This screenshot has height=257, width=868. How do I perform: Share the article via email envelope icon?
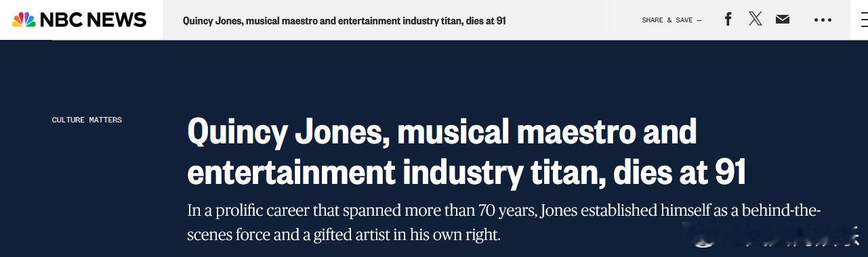(783, 20)
